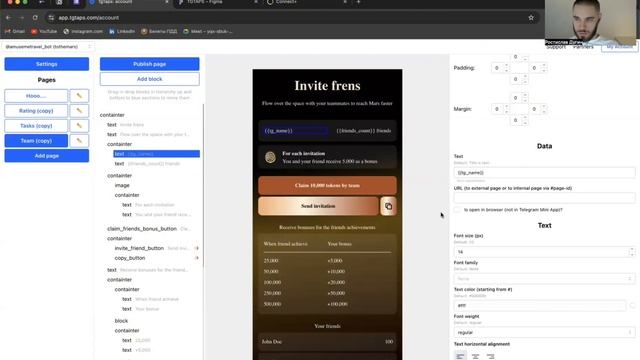Open the bot selector dropdown

coord(47,47)
